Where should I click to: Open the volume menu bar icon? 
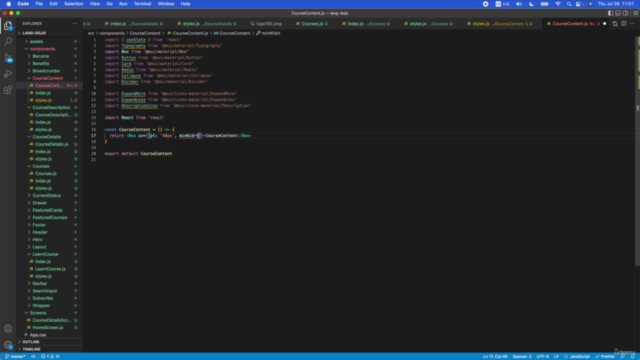click(519, 4)
